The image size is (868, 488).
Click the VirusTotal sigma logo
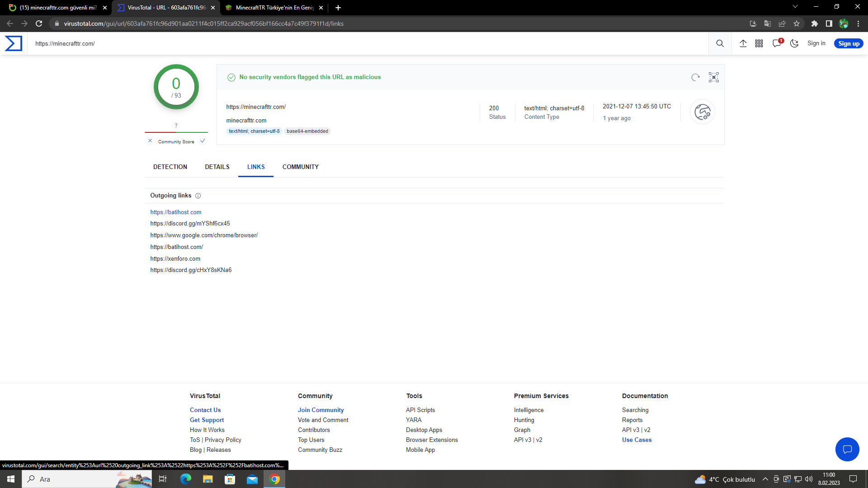click(x=14, y=43)
